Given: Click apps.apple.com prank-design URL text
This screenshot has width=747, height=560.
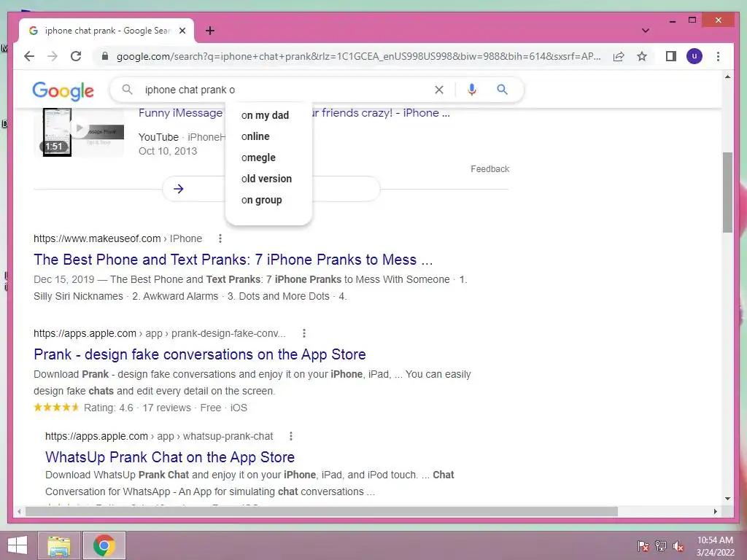Looking at the screenshot, I should pos(160,333).
